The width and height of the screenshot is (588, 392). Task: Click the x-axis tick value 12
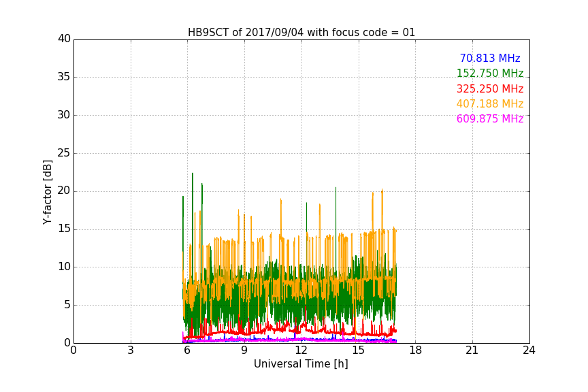pyautogui.click(x=301, y=350)
